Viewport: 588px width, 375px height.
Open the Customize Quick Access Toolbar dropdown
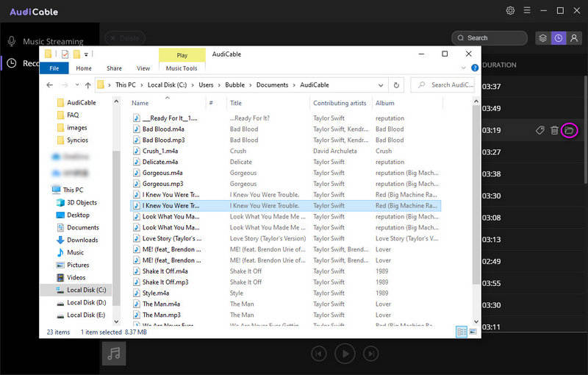[86, 54]
